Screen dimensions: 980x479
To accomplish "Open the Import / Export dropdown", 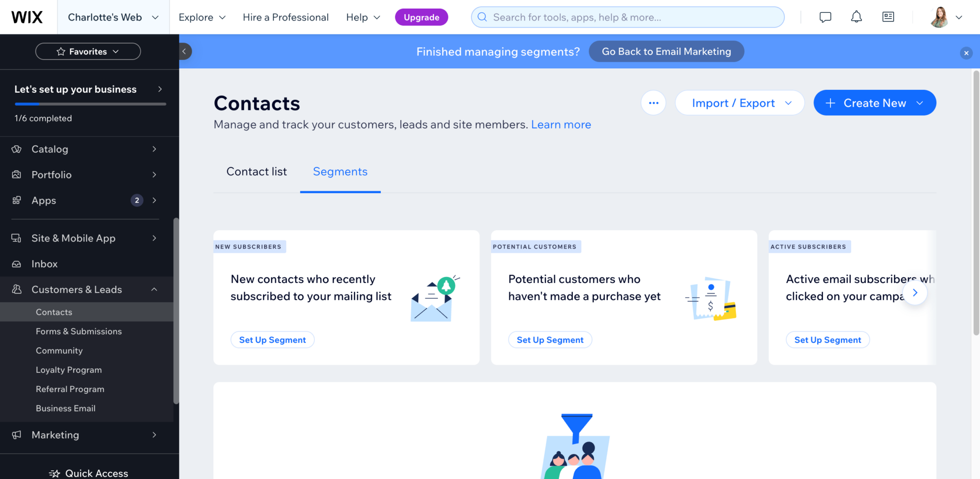I will click(x=739, y=103).
